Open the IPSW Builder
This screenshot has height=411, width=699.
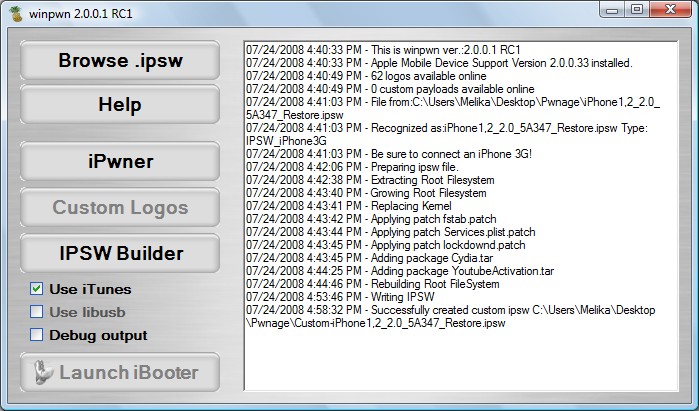pos(120,253)
